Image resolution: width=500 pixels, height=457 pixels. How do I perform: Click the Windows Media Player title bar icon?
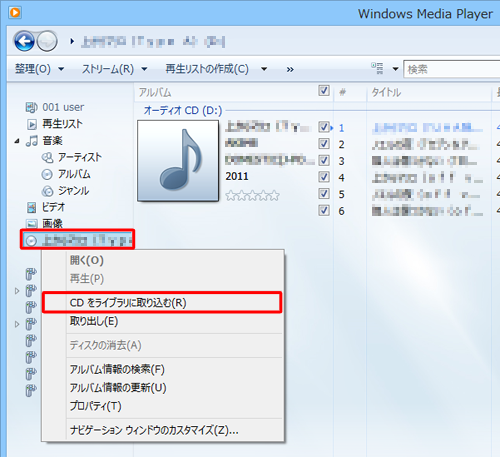[x=15, y=13]
